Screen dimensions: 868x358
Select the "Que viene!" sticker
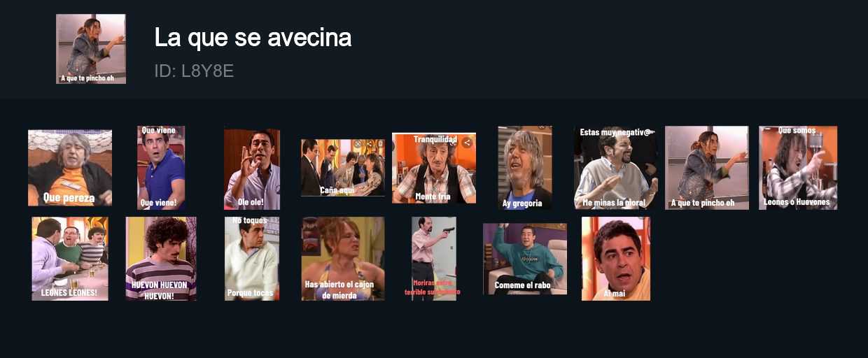[161, 168]
